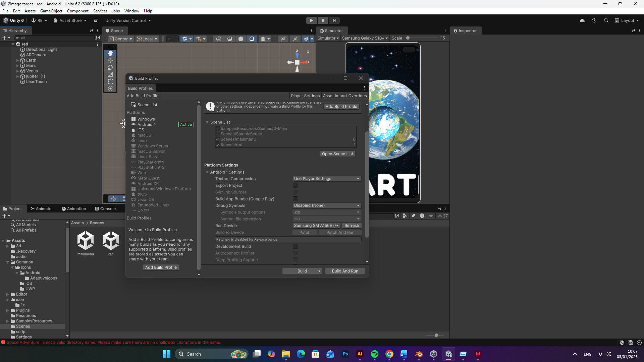Select the Hand view tool
Image resolution: width=644 pixels, height=362 pixels.
tap(110, 53)
